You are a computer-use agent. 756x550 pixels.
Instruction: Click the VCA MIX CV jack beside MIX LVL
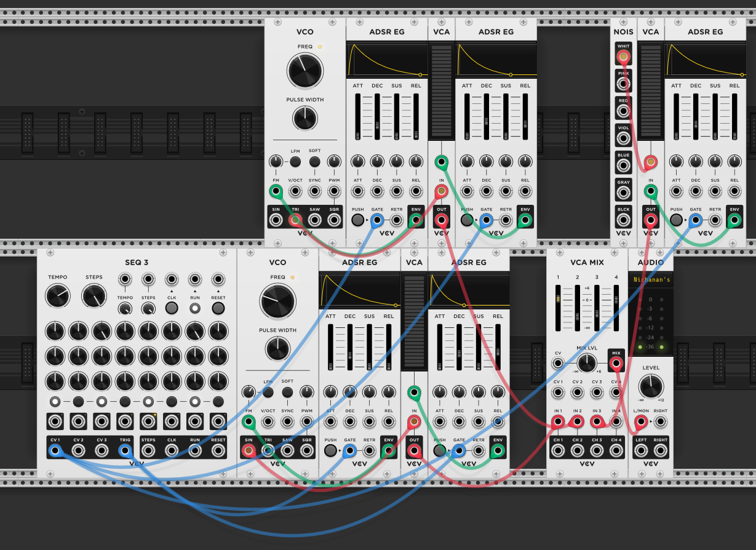(558, 364)
